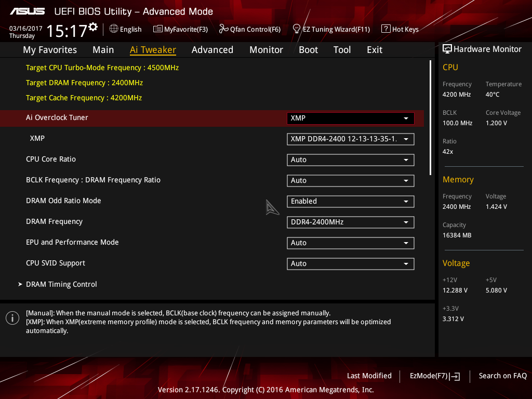The height and width of the screenshot is (399, 532).
Task: Click the Hot Keys question mark icon
Action: 386,29
